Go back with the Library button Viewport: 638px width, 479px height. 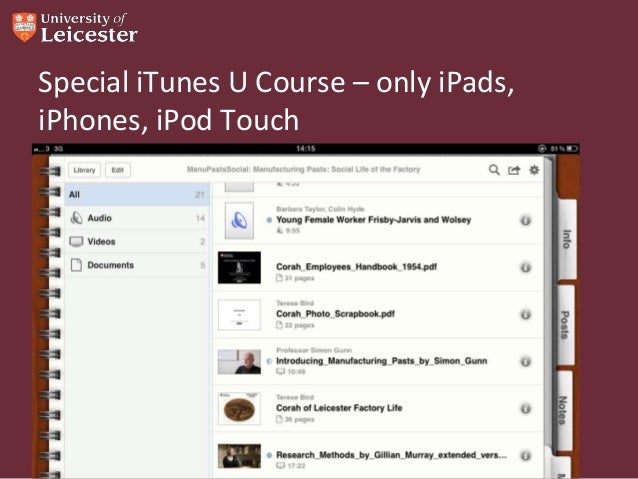pos(84,170)
